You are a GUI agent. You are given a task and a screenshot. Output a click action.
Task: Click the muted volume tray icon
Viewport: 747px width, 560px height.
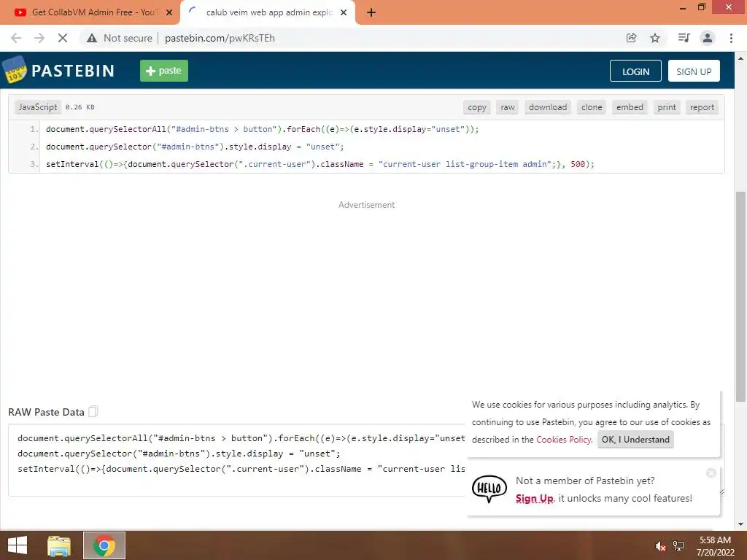tap(659, 546)
